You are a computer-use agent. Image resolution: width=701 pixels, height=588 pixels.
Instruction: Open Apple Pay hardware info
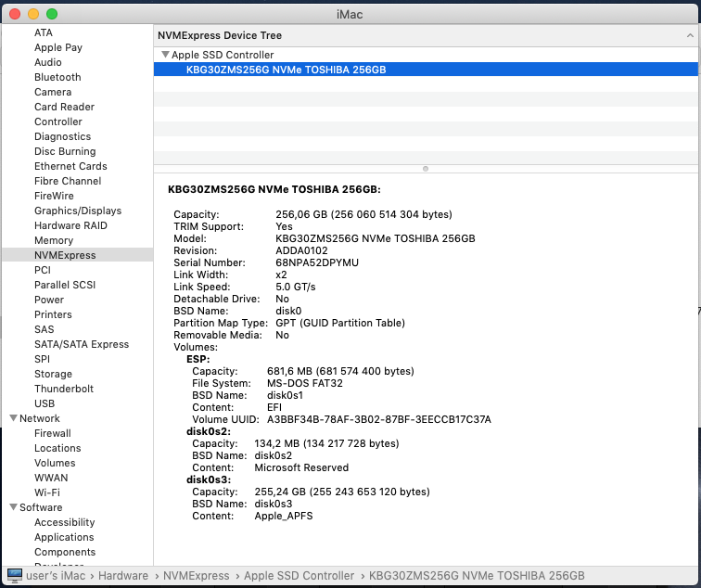tap(58, 47)
